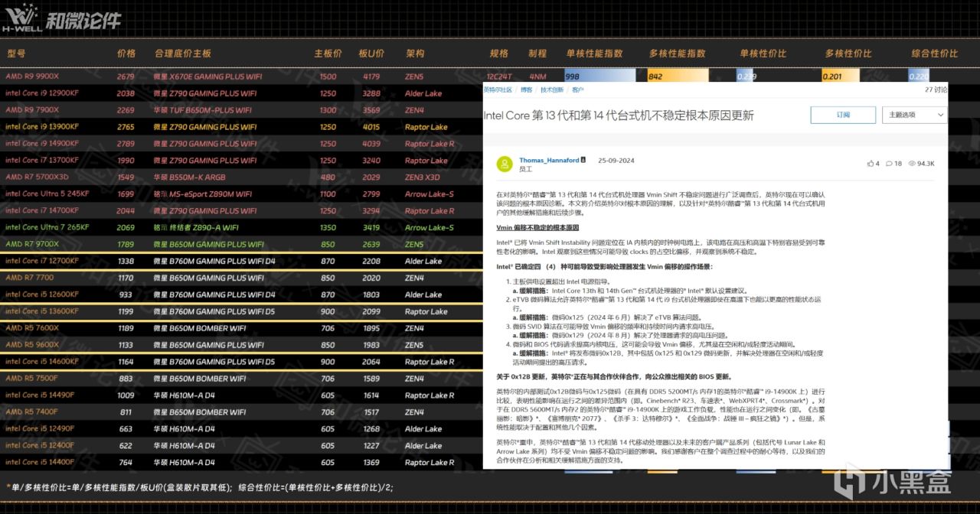The height and width of the screenshot is (514, 980).
Task: Click the 综合性价比 column header
Action: point(934,54)
